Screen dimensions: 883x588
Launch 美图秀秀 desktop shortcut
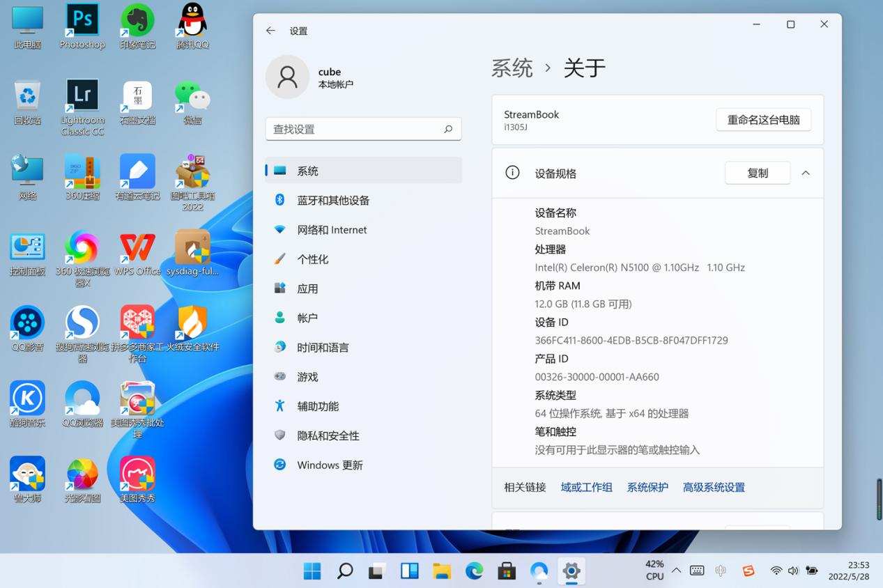pyautogui.click(x=137, y=480)
